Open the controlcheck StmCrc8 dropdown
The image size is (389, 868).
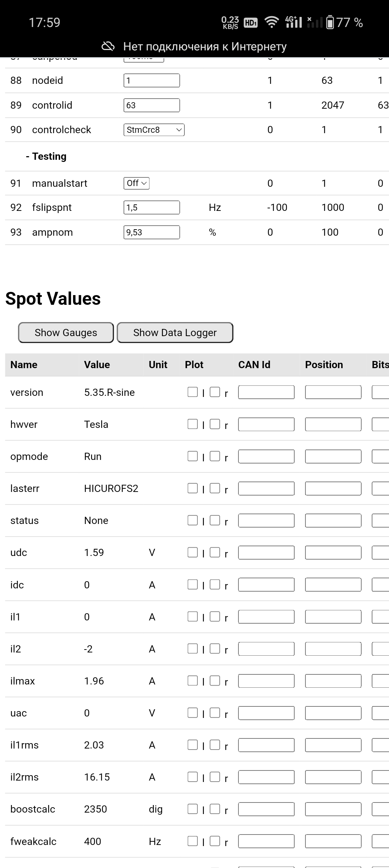[x=154, y=130]
